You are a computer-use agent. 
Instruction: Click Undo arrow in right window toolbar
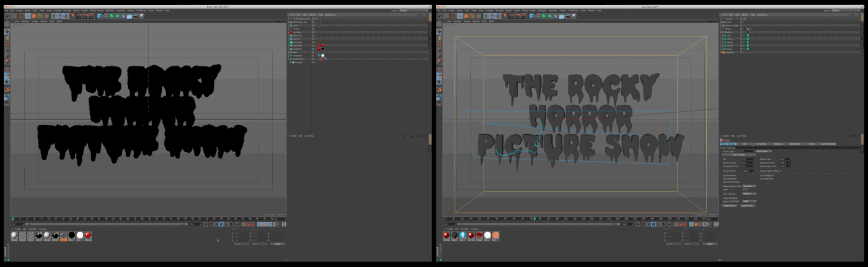tap(440, 16)
